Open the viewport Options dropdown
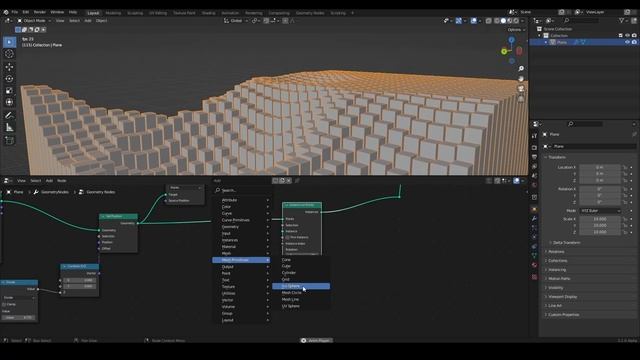This screenshot has width=640, height=360. pyautogui.click(x=516, y=30)
